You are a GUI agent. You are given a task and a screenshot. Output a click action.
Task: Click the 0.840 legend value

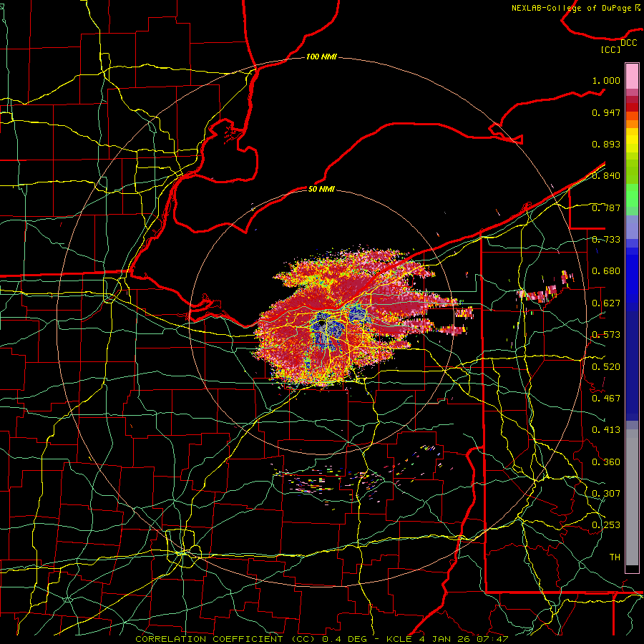click(x=606, y=176)
